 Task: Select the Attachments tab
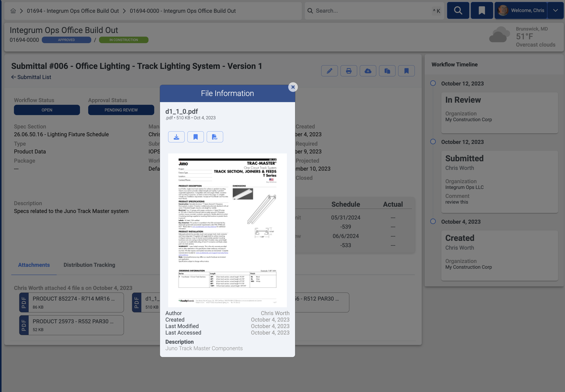pos(34,265)
